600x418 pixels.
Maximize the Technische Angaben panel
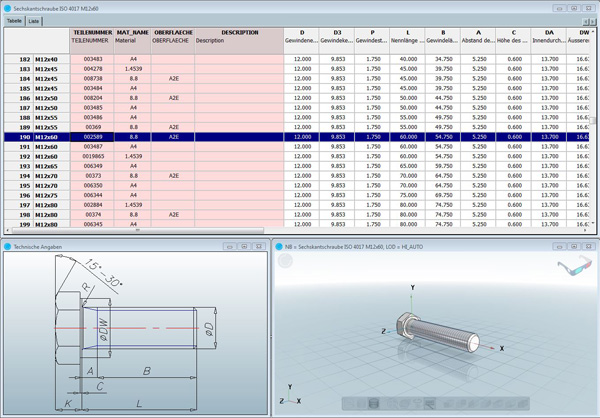point(244,246)
